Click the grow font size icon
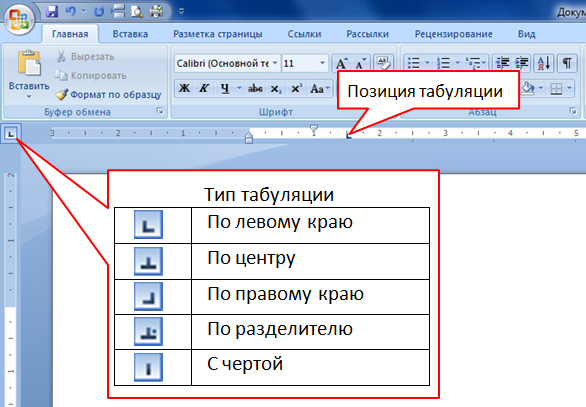This screenshot has width=586, height=407. [x=342, y=64]
